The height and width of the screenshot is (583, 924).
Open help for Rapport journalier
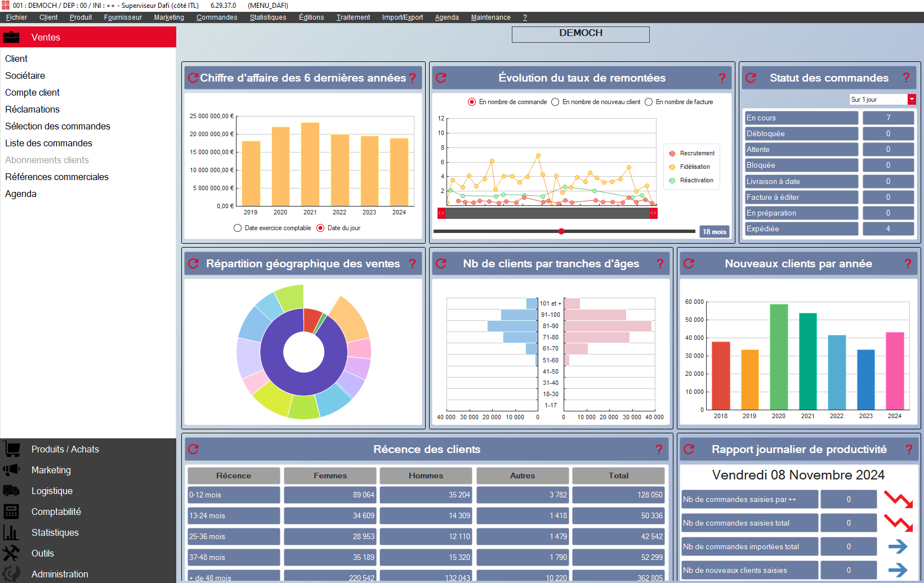[x=909, y=450]
